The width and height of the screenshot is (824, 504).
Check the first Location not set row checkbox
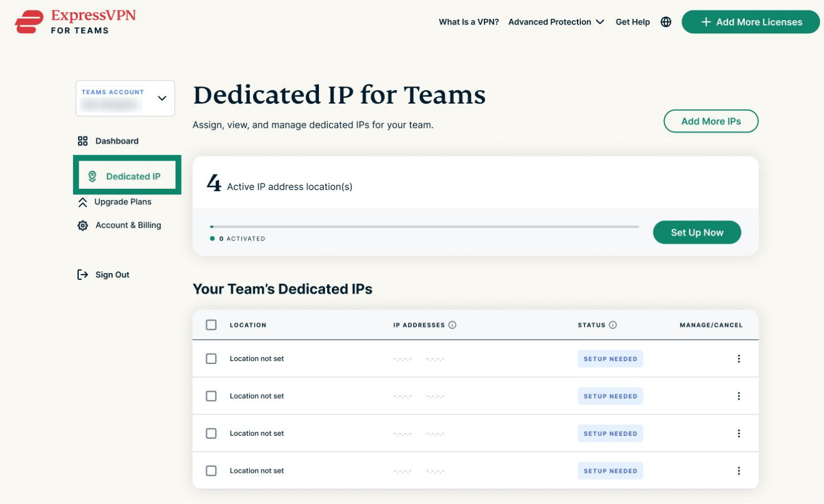(211, 359)
